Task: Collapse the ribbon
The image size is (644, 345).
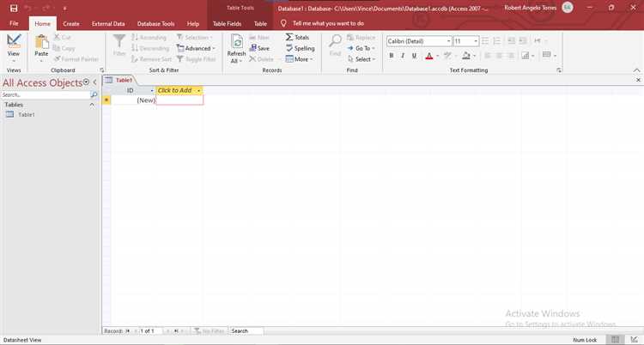Action: pyautogui.click(x=636, y=70)
